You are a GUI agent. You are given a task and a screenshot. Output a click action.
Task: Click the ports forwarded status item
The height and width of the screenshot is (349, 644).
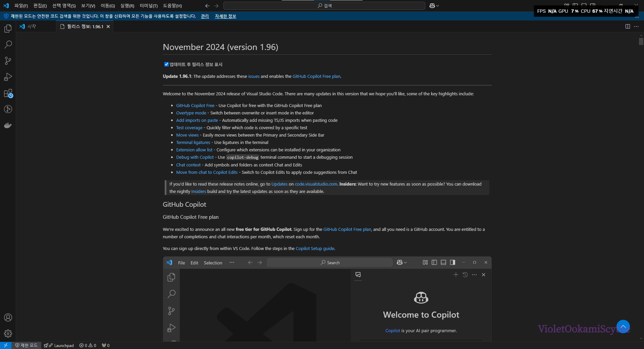click(106, 345)
